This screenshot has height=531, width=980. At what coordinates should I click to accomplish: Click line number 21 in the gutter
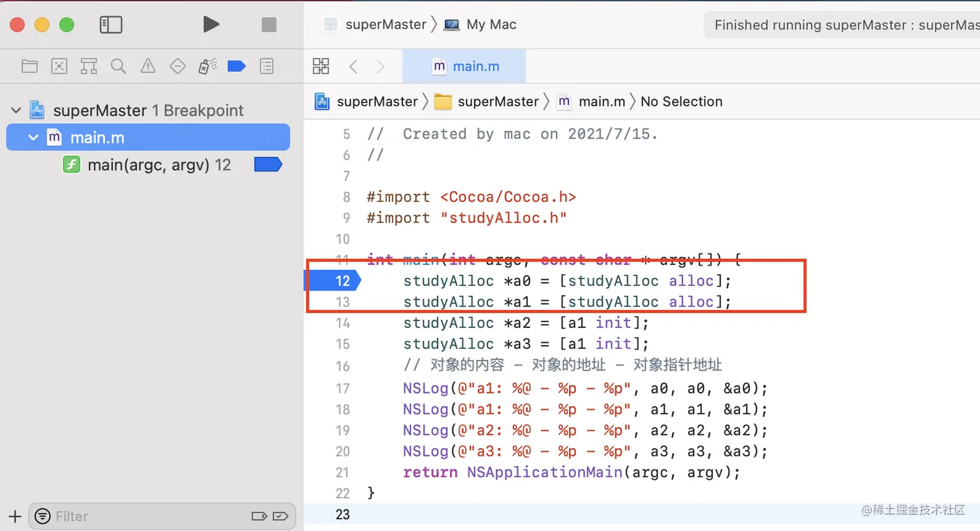pos(343,473)
